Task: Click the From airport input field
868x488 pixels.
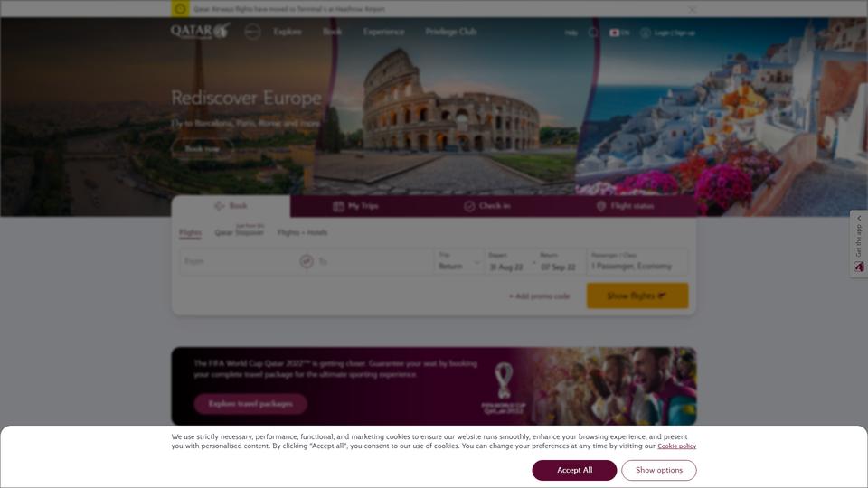Action: coord(239,261)
